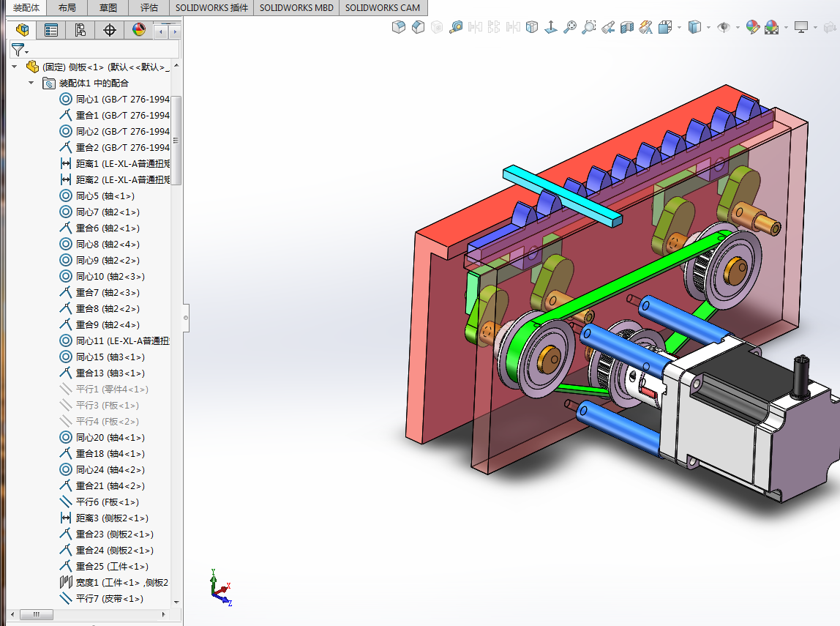Select the suppressed 平行1 (零件4<1>) mate
Viewport: 840px width, 626px height.
[111, 390]
